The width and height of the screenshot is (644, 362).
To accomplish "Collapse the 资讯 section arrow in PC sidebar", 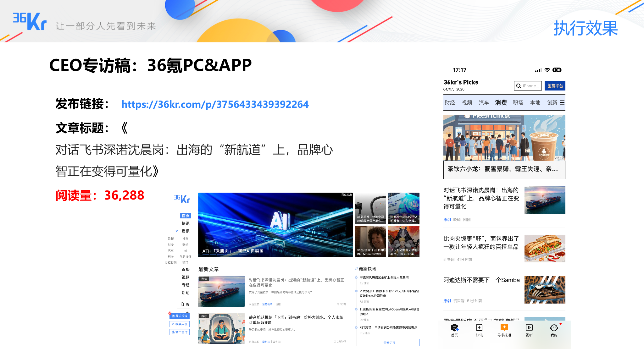I will pyautogui.click(x=177, y=231).
